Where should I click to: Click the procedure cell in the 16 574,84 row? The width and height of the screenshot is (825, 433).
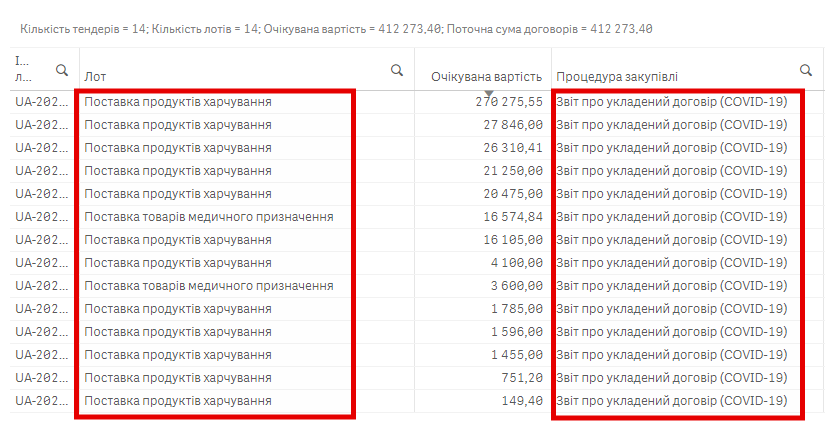[672, 217]
